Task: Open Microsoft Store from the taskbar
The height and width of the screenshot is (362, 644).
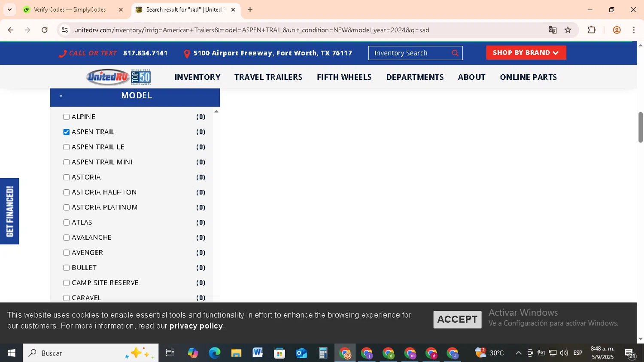Action: click(279, 353)
